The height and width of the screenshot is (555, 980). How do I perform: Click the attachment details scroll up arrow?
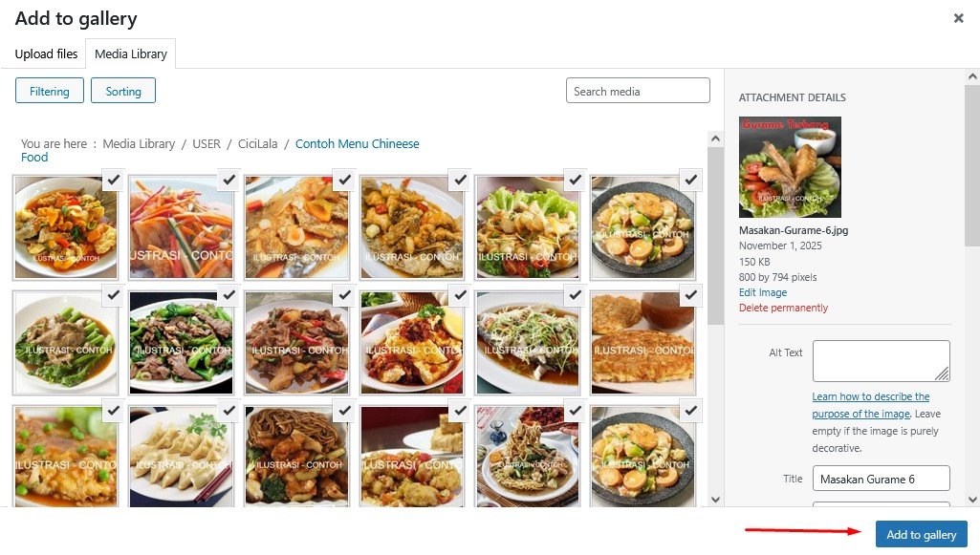(x=972, y=77)
